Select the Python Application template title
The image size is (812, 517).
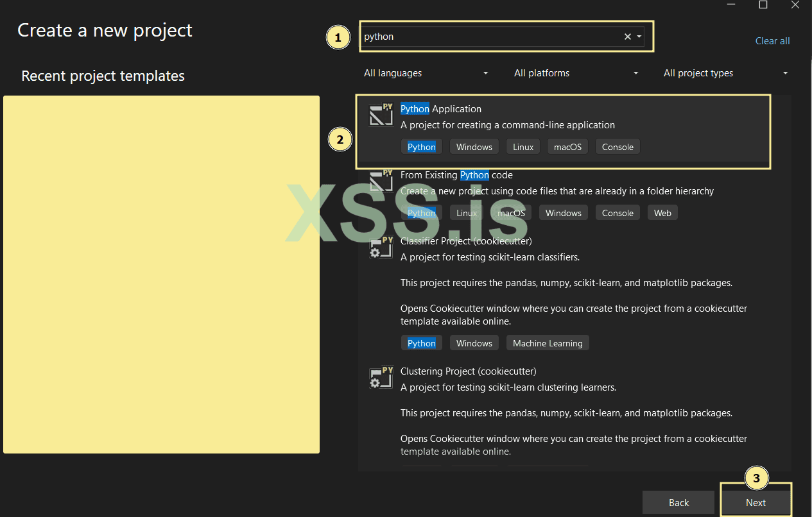(440, 109)
